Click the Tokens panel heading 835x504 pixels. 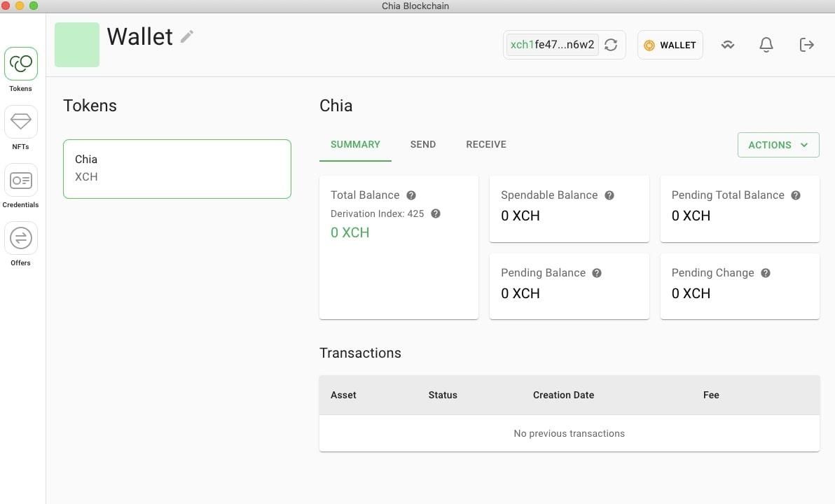click(90, 106)
